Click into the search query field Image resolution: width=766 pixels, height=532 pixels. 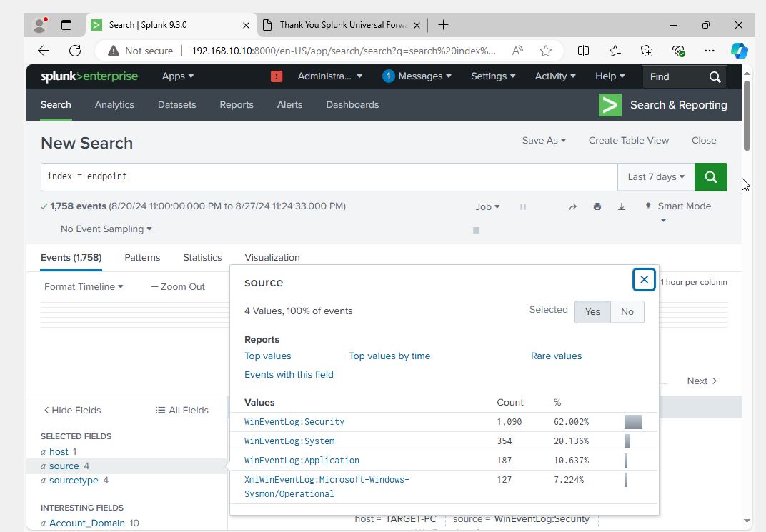(x=329, y=176)
